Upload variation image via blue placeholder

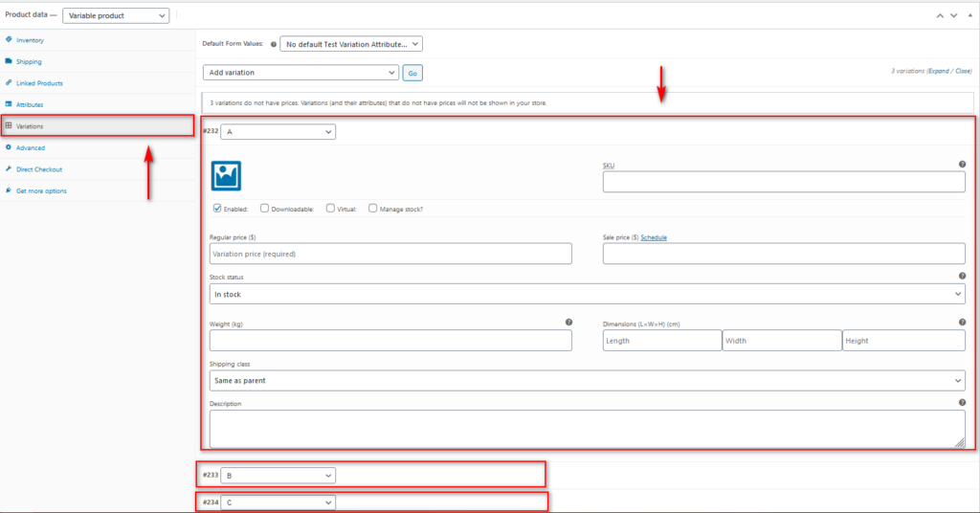click(226, 175)
